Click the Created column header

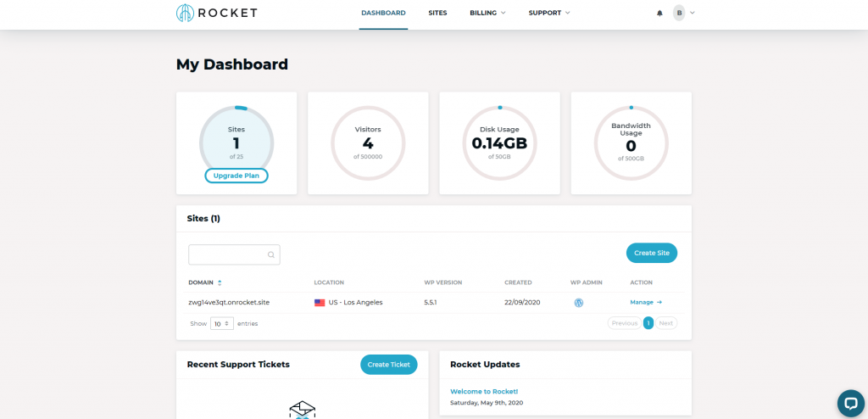point(518,282)
